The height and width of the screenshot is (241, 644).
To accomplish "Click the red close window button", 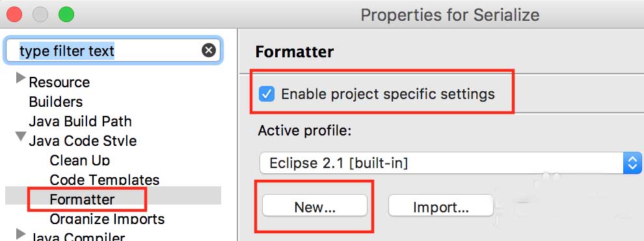I will click(x=14, y=14).
